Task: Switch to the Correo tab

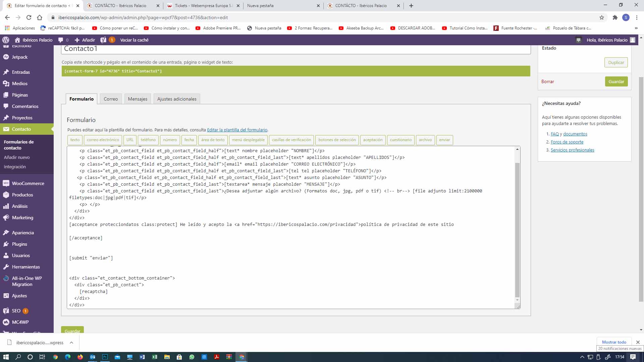Action: tap(111, 99)
